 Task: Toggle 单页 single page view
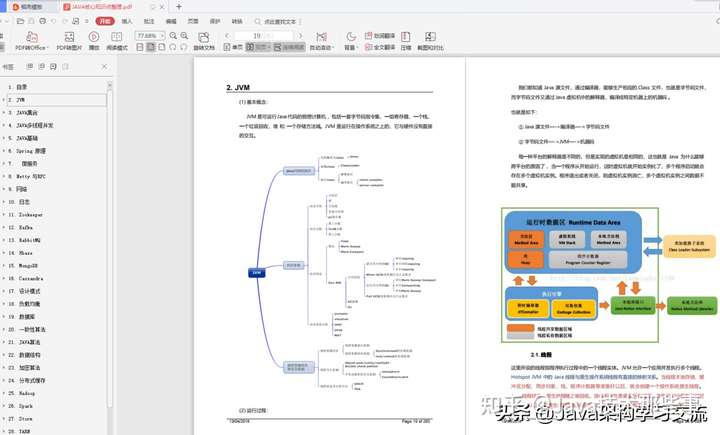point(233,47)
